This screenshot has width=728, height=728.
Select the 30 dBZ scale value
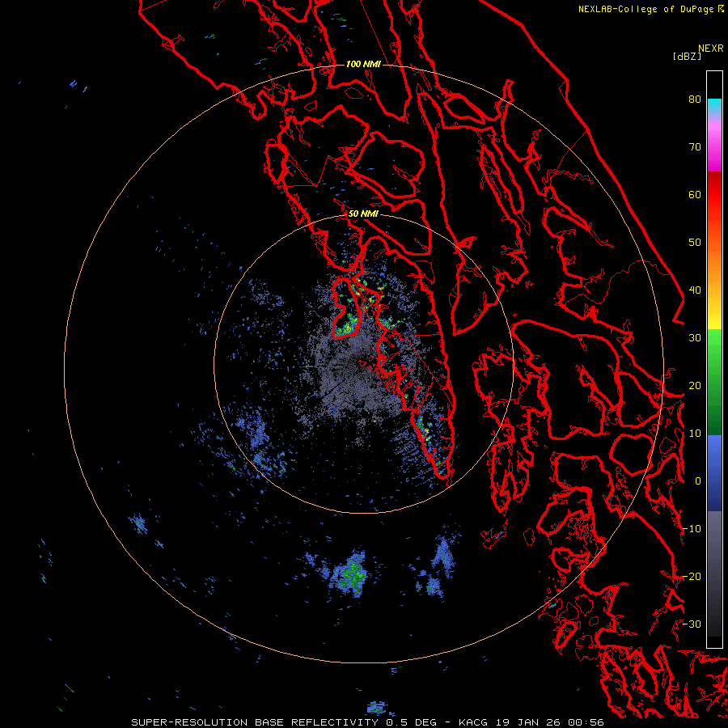click(695, 338)
